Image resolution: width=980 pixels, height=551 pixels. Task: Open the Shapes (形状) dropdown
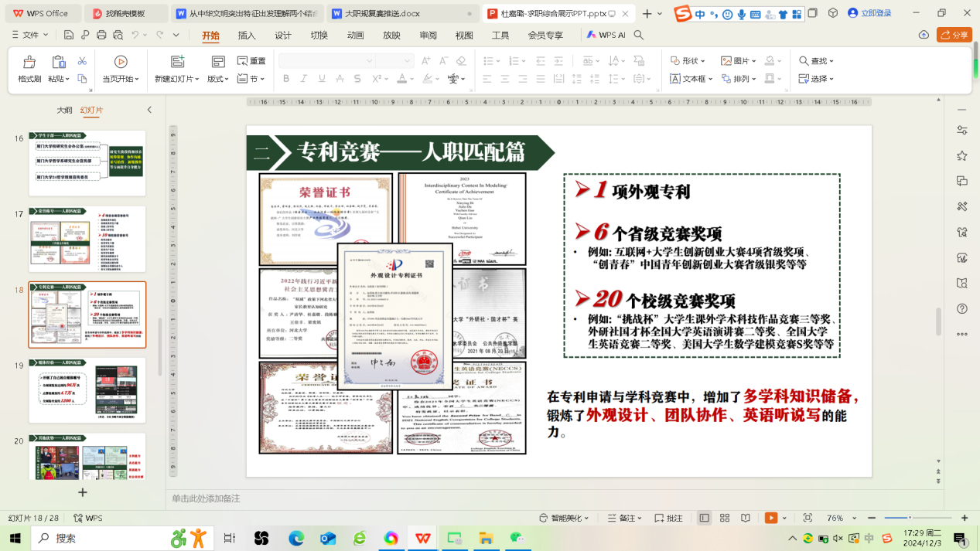tap(688, 60)
